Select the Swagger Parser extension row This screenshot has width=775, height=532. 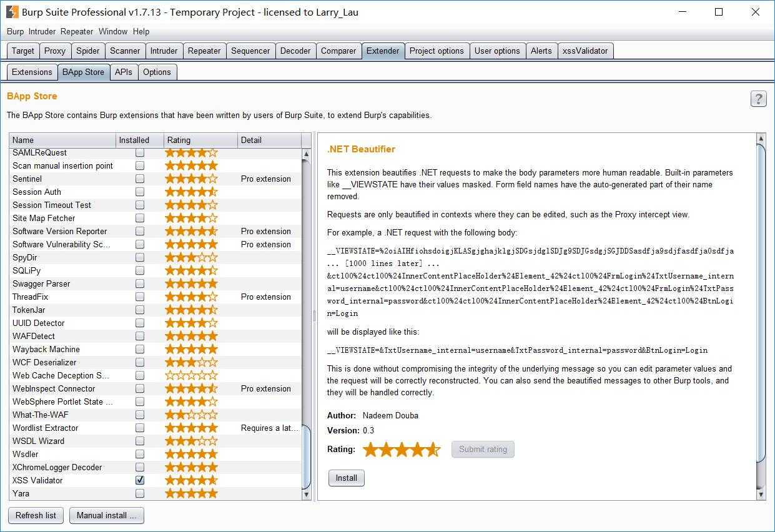coord(155,283)
